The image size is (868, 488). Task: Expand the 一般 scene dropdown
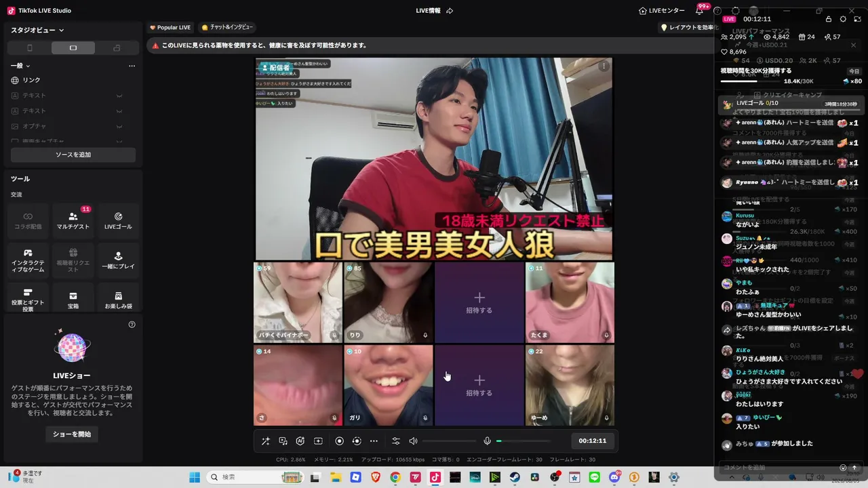point(20,66)
